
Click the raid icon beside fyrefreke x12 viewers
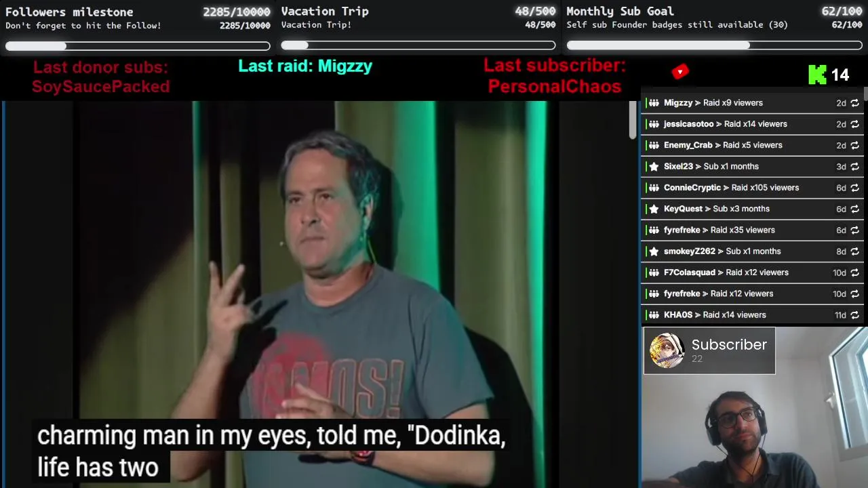tap(654, 293)
